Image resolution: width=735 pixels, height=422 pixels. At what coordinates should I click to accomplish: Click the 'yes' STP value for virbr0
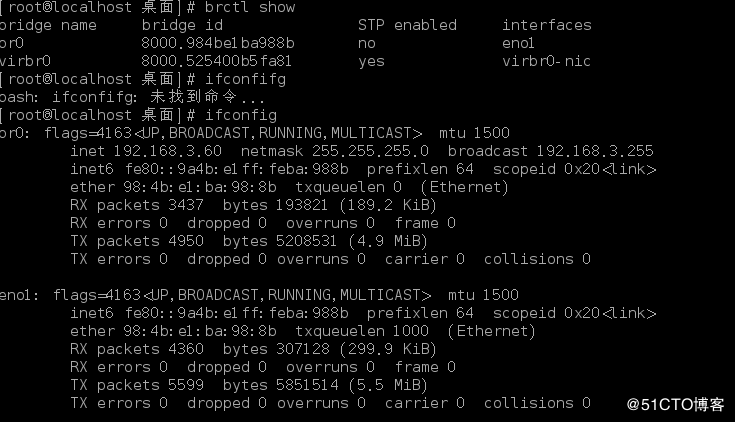tap(371, 62)
